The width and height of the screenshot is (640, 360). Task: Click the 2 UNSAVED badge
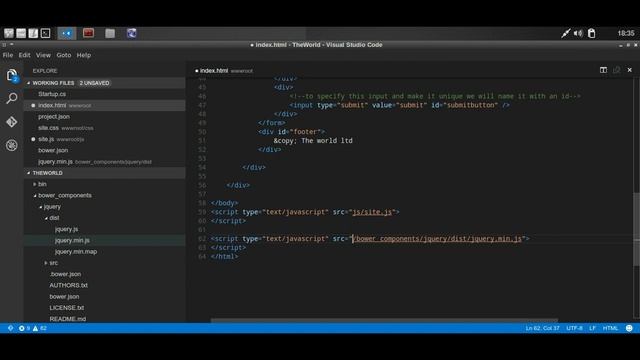[94, 83]
